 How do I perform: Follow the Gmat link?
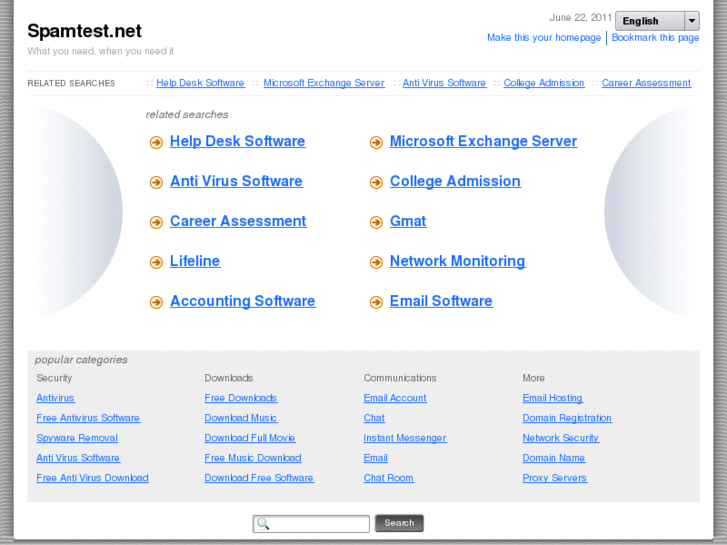coord(408,221)
